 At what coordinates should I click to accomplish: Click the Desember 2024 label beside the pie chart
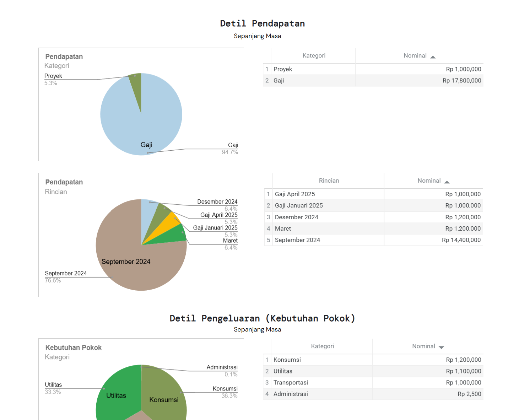tap(217, 202)
